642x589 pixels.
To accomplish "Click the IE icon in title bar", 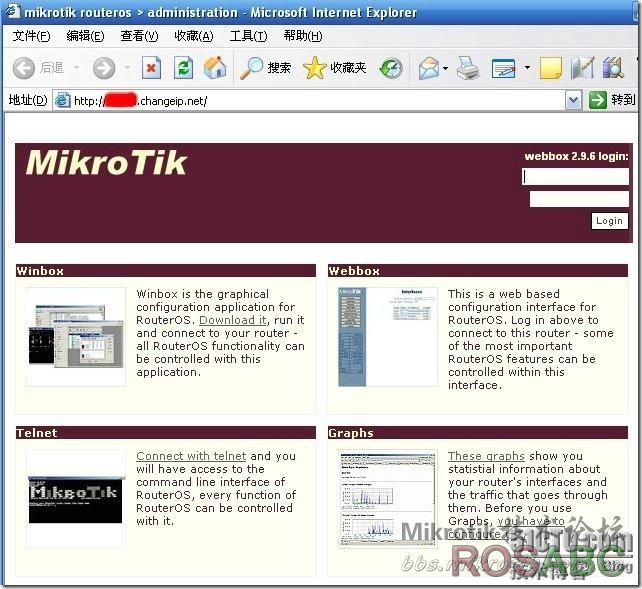I will click(x=11, y=11).
